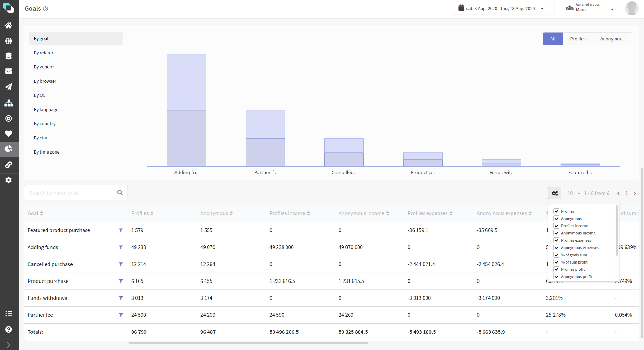644x350 pixels.
Task: Sort table by Anonymous column
Action: (x=217, y=213)
